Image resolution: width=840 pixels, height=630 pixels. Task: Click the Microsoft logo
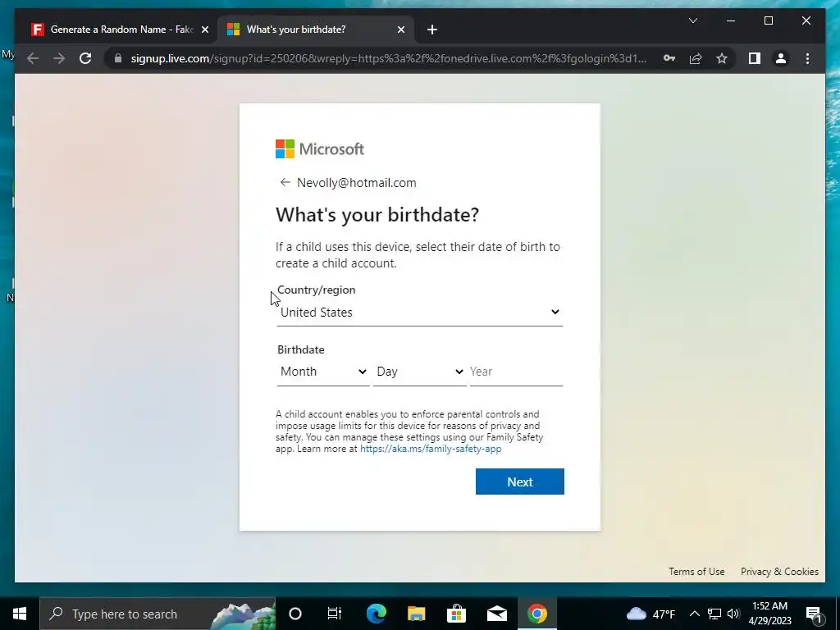pos(320,149)
